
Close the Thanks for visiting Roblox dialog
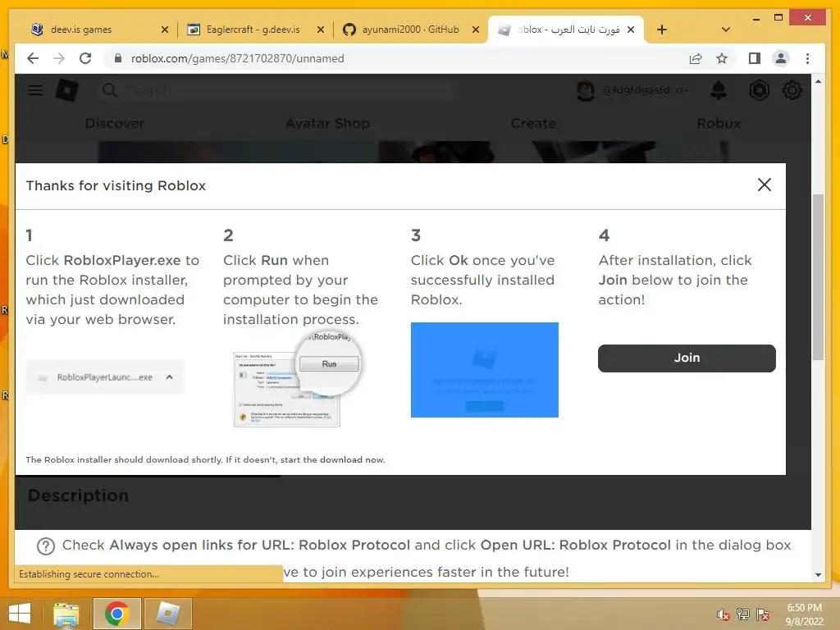point(765,185)
